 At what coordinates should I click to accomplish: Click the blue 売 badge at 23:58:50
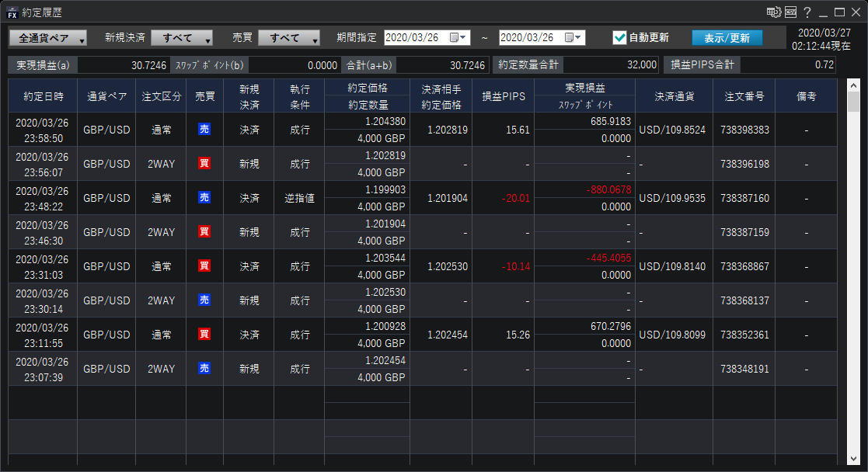tap(204, 130)
